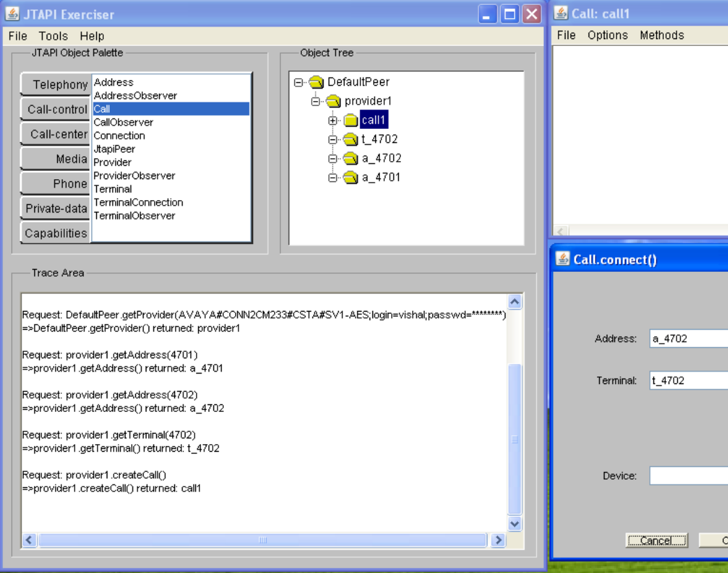Select the Call-control palette button
Screen dimensions: 728x573
coord(56,109)
